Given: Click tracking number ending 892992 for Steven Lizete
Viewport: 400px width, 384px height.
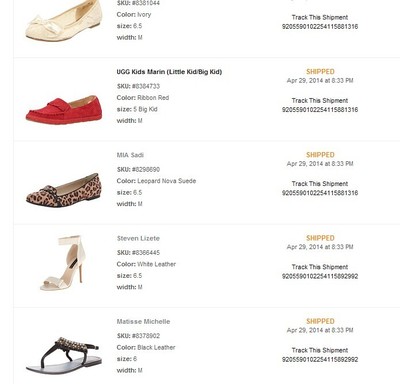Looking at the screenshot, I should coord(320,276).
